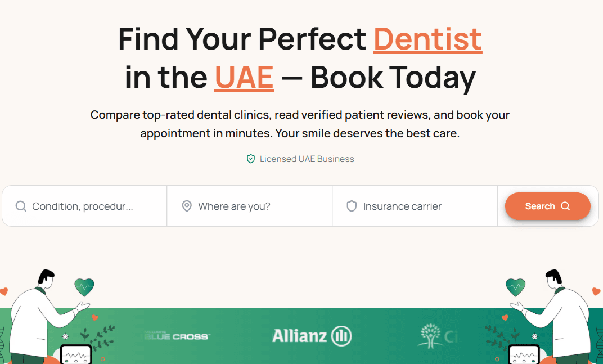Click inside the 'Condition, procedure' input field
This screenshot has height=364, width=603.
pyautogui.click(x=84, y=206)
